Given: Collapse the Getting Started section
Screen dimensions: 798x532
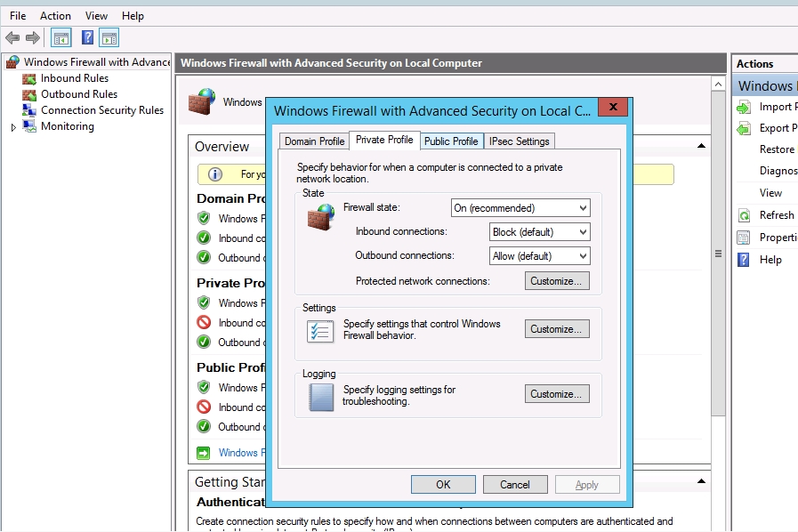Looking at the screenshot, I should pyautogui.click(x=701, y=481).
